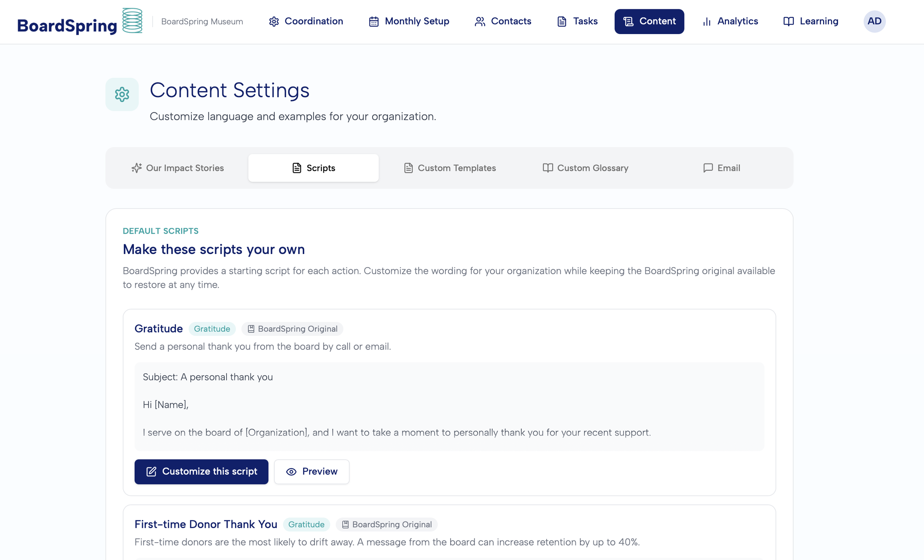Viewport: 924px width, 560px height.
Task: Open the AD user avatar menu
Action: tap(874, 21)
